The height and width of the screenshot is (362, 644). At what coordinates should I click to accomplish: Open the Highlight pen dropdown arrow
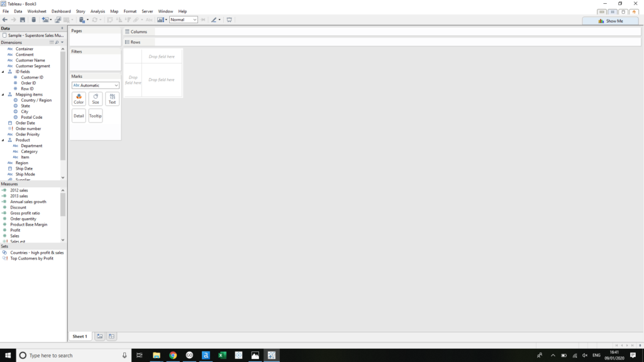219,19
